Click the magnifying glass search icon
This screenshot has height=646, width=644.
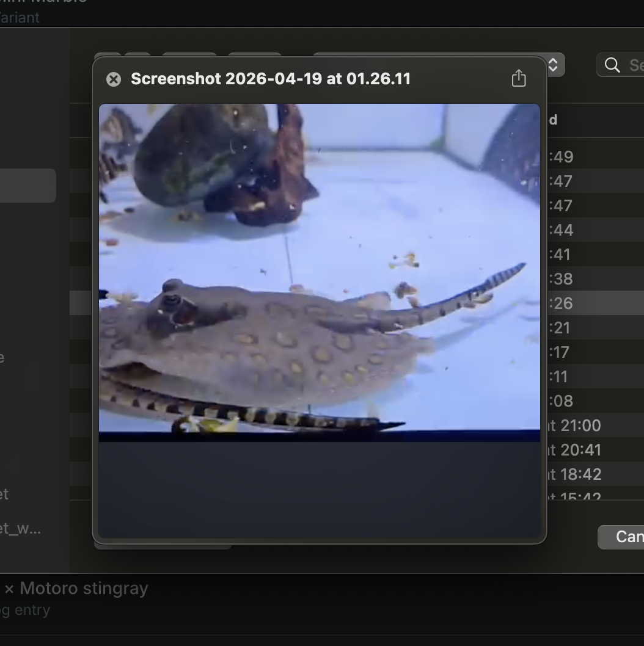pos(612,65)
